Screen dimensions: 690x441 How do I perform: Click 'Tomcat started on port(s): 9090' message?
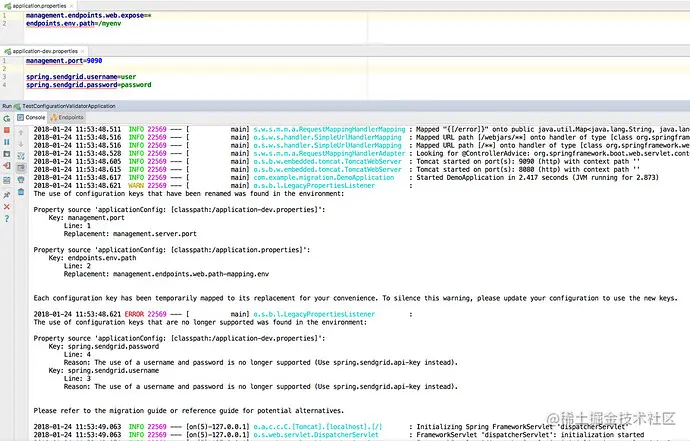tap(528, 162)
